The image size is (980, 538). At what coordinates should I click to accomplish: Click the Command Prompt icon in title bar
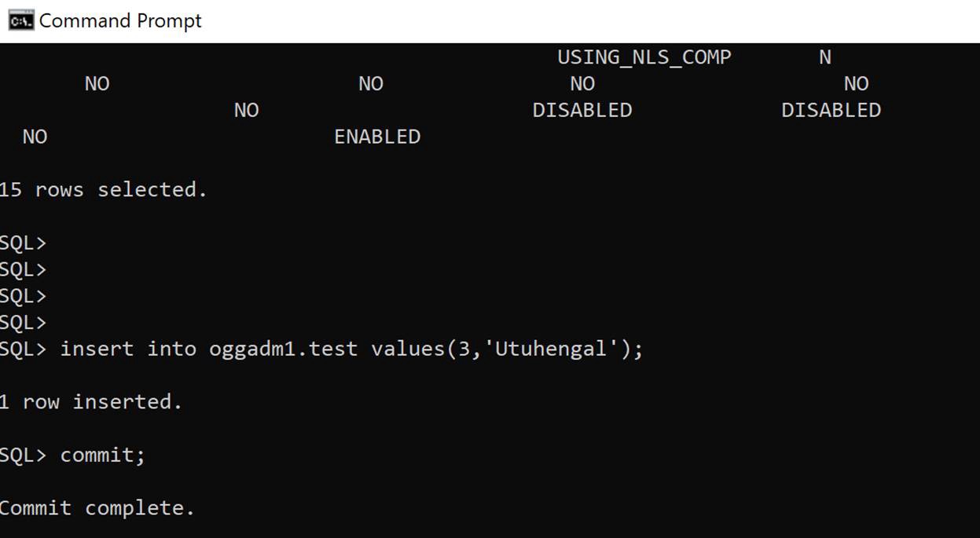(x=20, y=20)
